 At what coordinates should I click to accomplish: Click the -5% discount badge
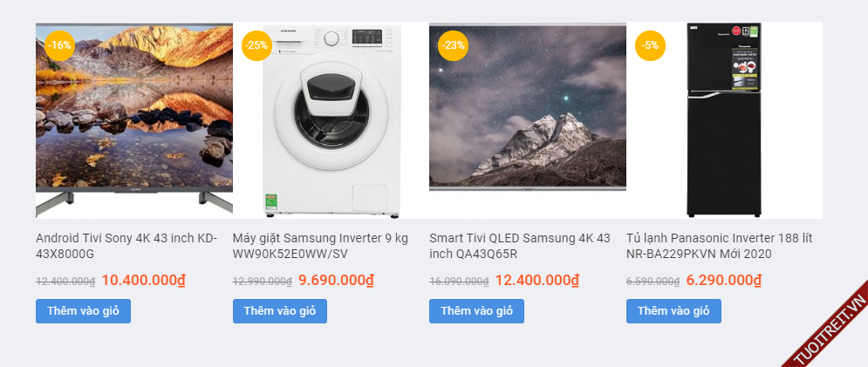point(650,45)
